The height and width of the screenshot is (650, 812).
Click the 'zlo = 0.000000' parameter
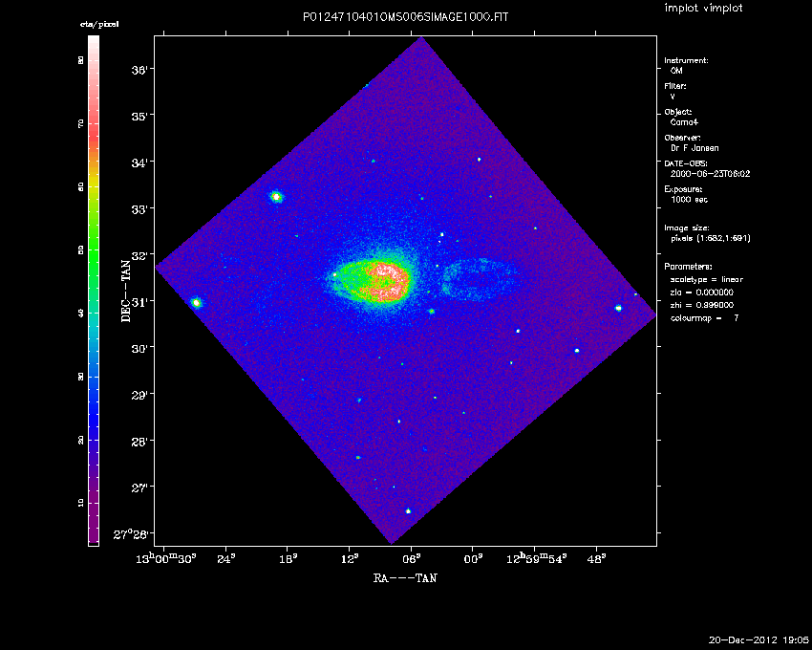coord(702,292)
